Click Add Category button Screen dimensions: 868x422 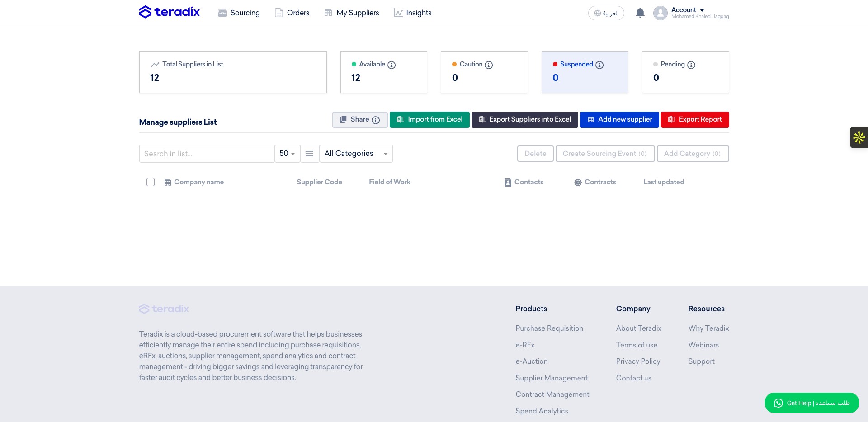pos(693,154)
